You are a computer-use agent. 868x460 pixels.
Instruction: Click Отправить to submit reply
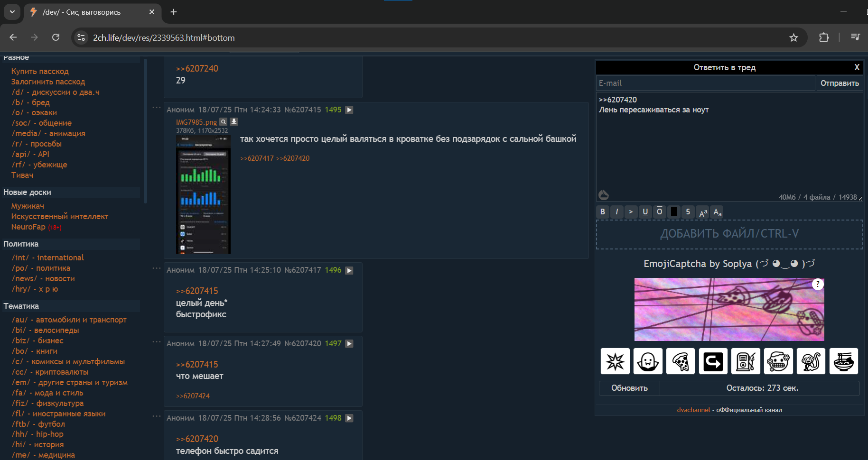click(840, 83)
